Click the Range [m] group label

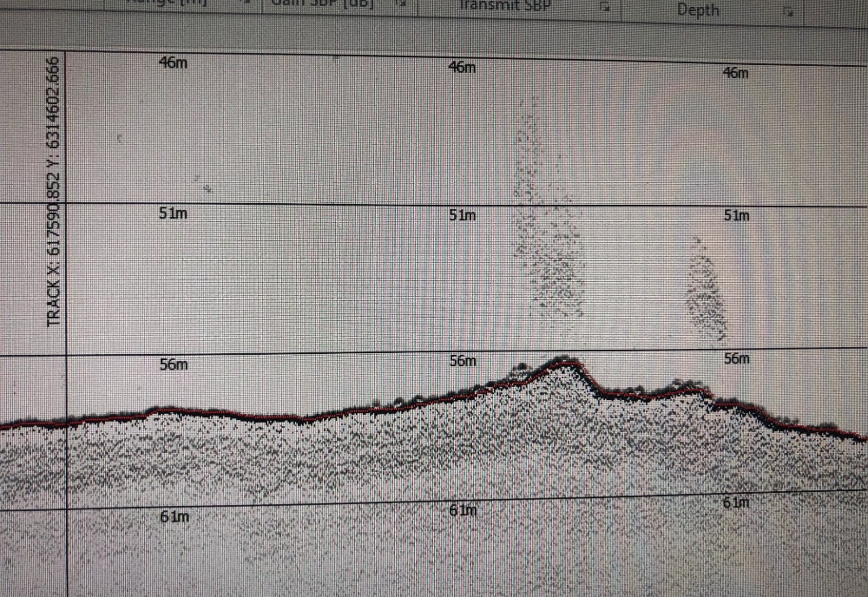169,3
